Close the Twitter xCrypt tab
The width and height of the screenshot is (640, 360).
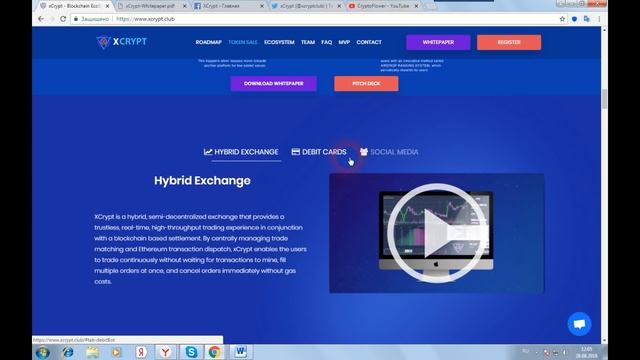pos(339,6)
